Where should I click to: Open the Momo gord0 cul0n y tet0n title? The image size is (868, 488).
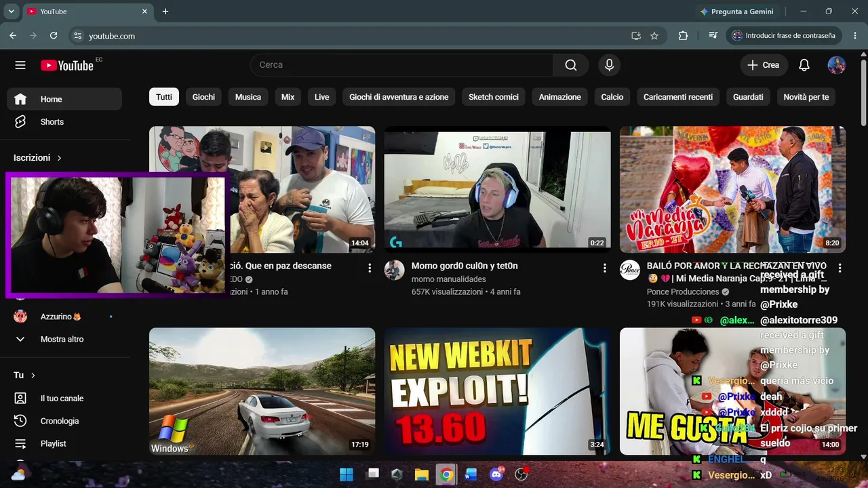click(465, 266)
